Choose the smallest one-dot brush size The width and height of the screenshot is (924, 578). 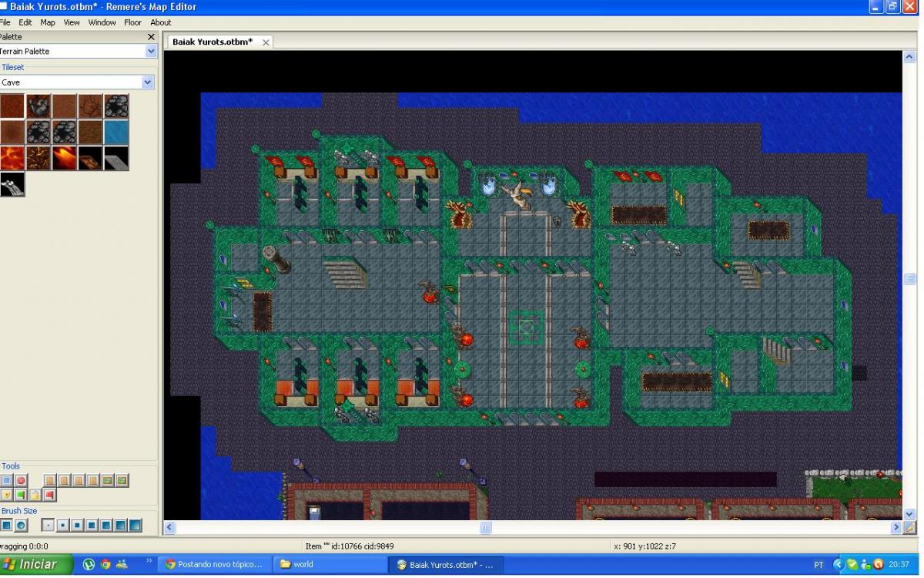49,525
